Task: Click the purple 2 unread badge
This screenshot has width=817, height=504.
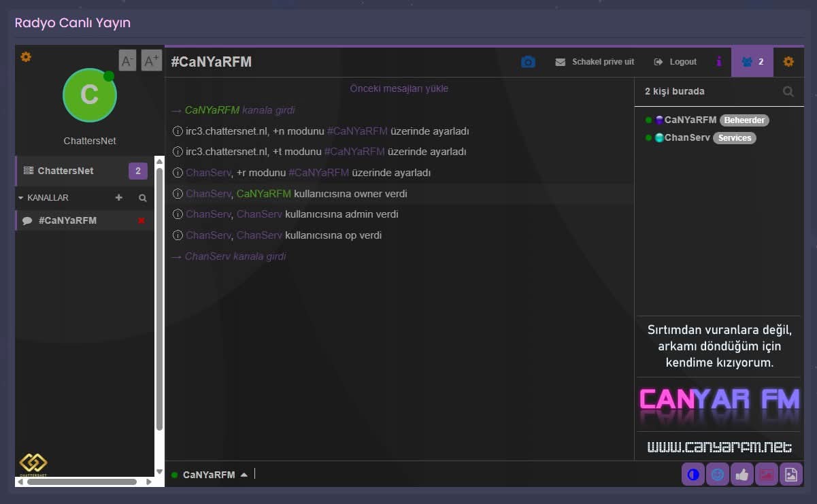Action: point(138,171)
